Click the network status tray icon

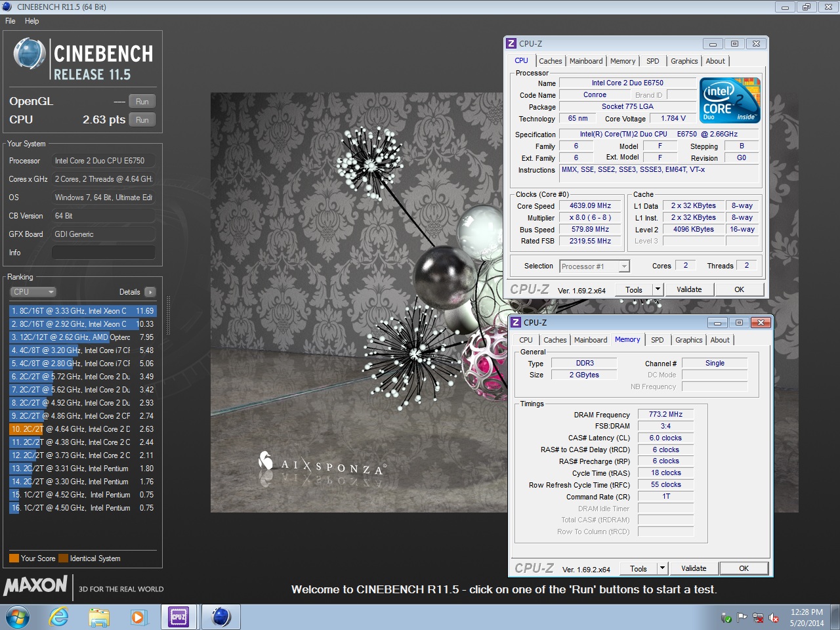(758, 618)
